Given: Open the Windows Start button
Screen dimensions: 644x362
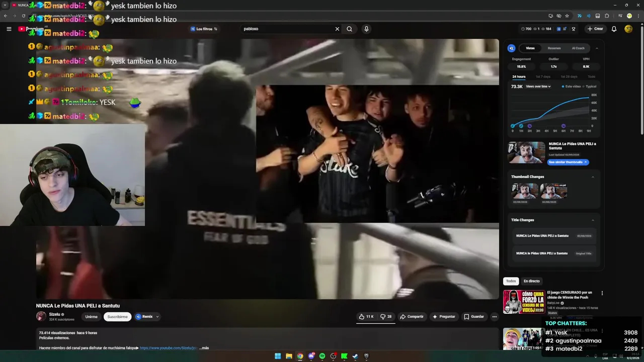Looking at the screenshot, I should pyautogui.click(x=278, y=356).
